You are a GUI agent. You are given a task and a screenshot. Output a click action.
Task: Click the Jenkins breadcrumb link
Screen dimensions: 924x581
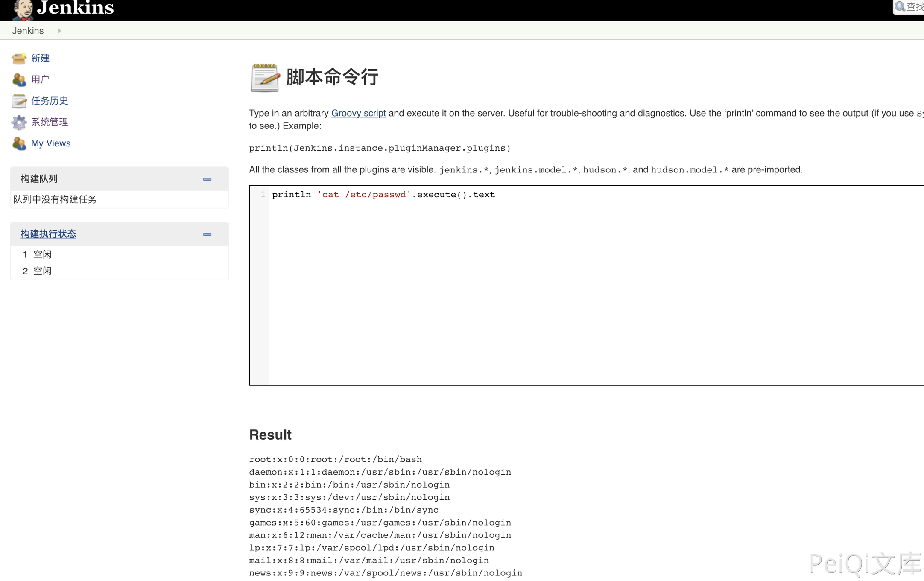[x=28, y=31]
